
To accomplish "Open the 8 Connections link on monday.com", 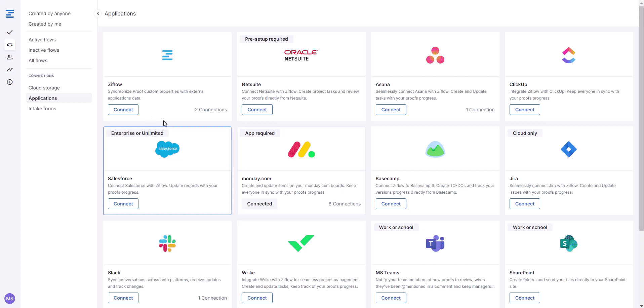I will [345, 204].
